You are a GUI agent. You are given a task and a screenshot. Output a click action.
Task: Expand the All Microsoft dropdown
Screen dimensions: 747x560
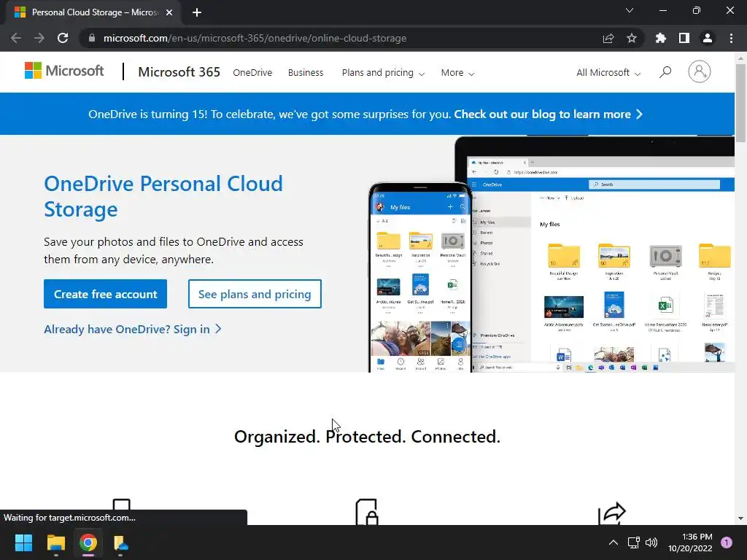608,73
